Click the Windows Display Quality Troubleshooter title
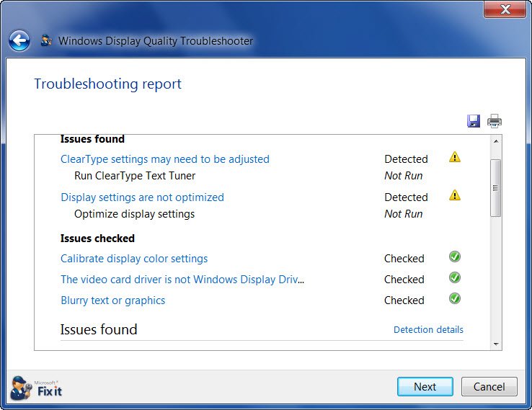Screen dimensions: 532x410 click(156, 41)
